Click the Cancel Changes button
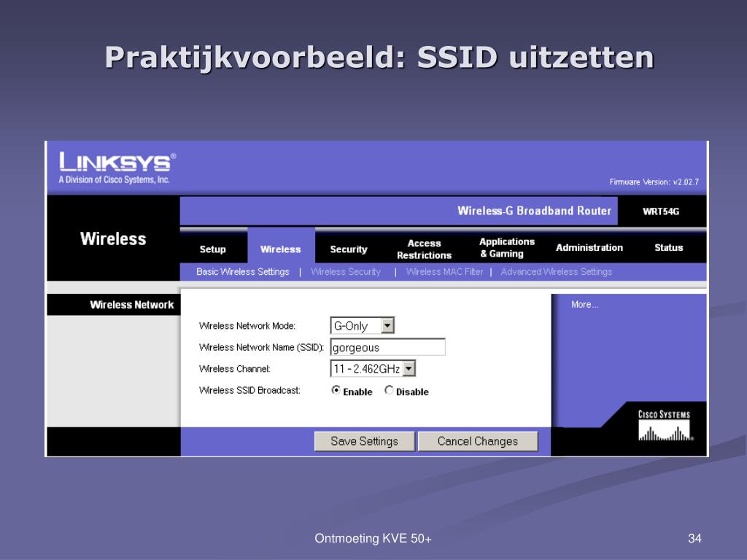The image size is (747, 560). (x=478, y=441)
